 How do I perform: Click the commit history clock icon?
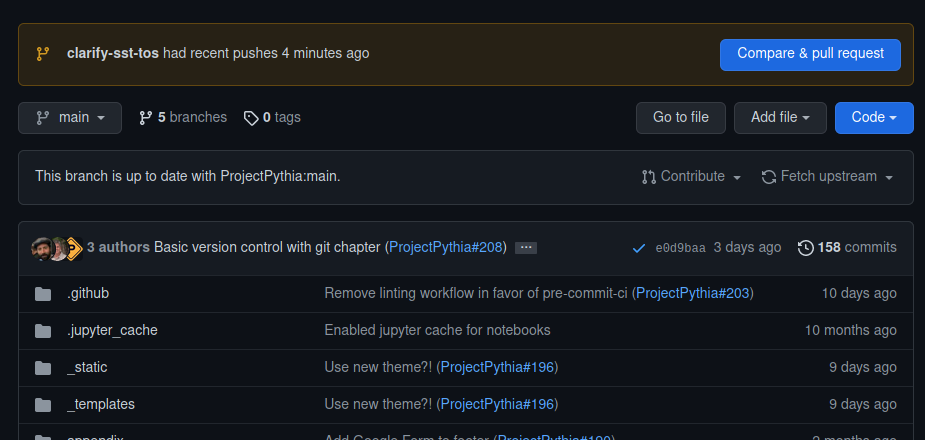pos(805,248)
